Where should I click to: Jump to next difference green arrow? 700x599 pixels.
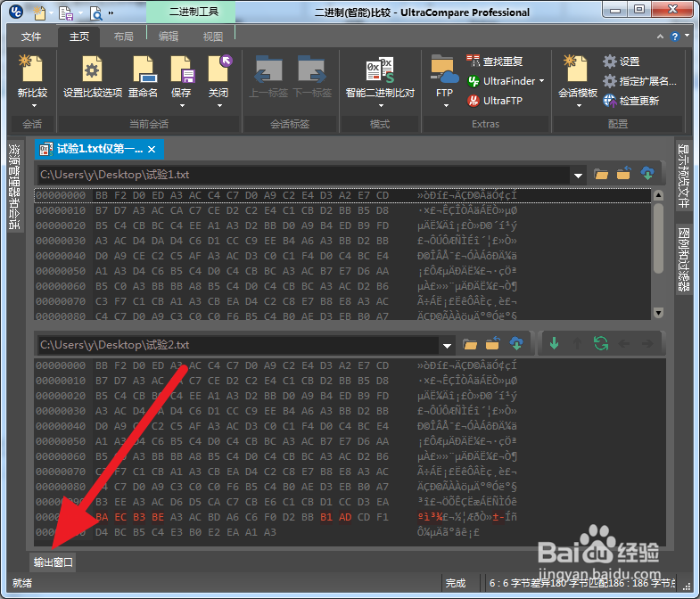point(554,343)
